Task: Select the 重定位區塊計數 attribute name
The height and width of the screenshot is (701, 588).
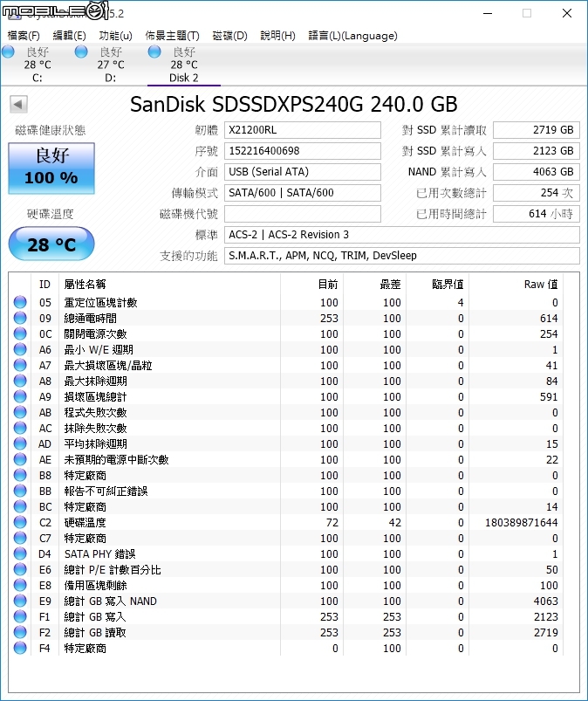Action: tap(100, 303)
